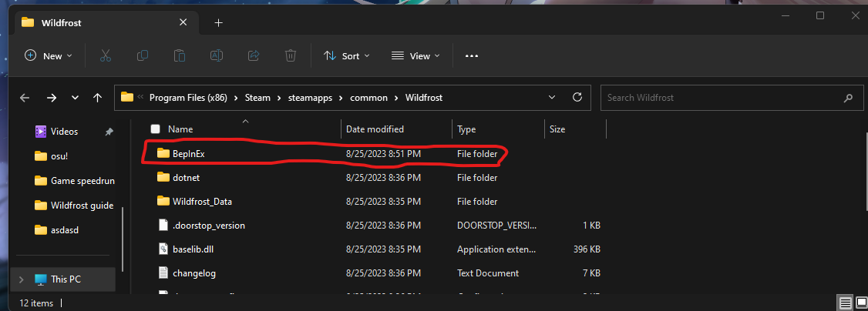Click chevron after Steam in path
This screenshot has height=311, width=868.
[280, 98]
